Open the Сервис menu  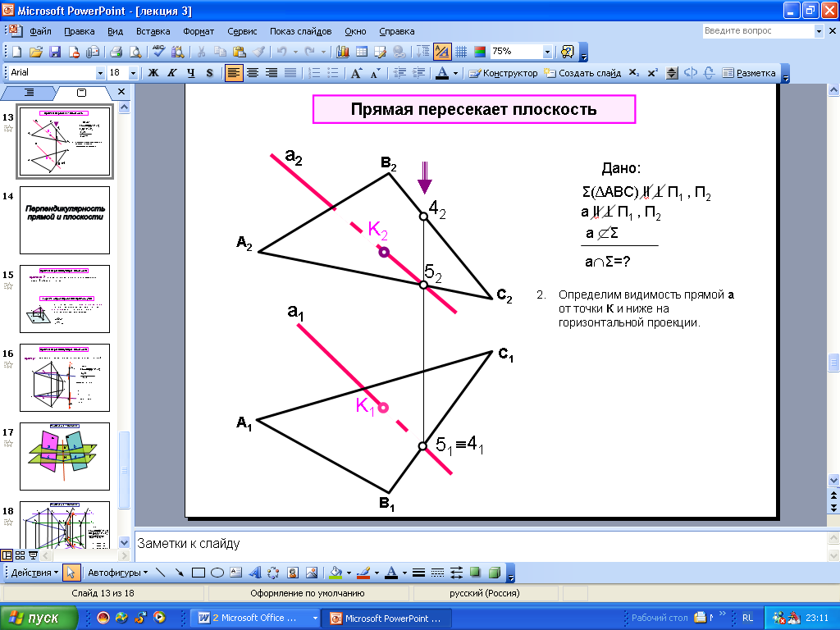tap(242, 31)
